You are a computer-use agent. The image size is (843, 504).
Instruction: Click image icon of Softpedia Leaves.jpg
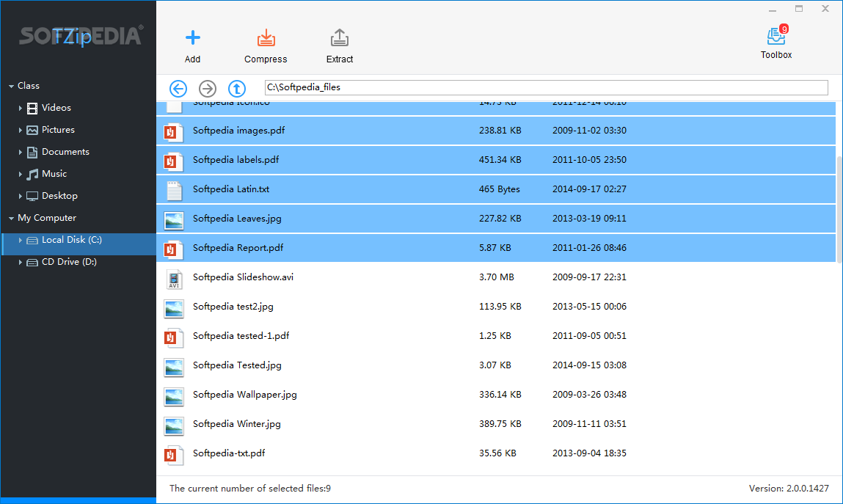pos(174,219)
